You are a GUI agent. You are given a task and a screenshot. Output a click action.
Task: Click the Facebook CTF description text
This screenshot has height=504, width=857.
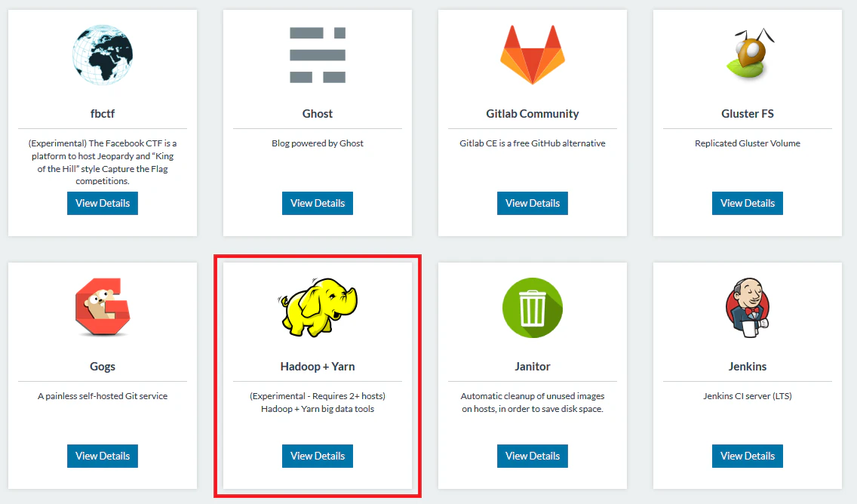click(x=103, y=161)
